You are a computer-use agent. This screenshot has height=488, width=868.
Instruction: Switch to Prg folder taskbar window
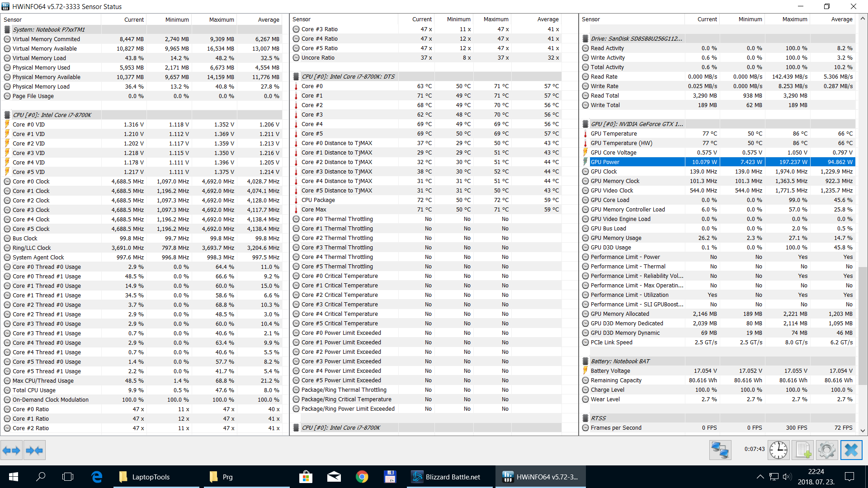tap(247, 477)
